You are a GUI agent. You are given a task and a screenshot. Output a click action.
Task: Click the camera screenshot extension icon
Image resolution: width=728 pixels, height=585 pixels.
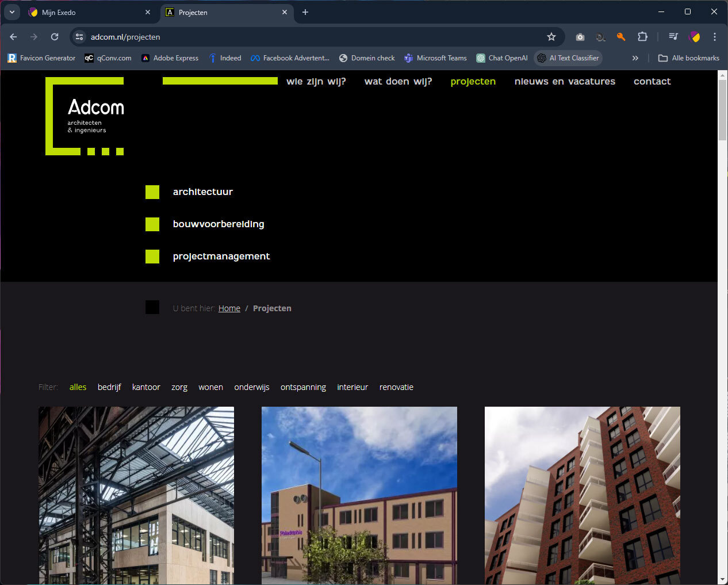[580, 37]
